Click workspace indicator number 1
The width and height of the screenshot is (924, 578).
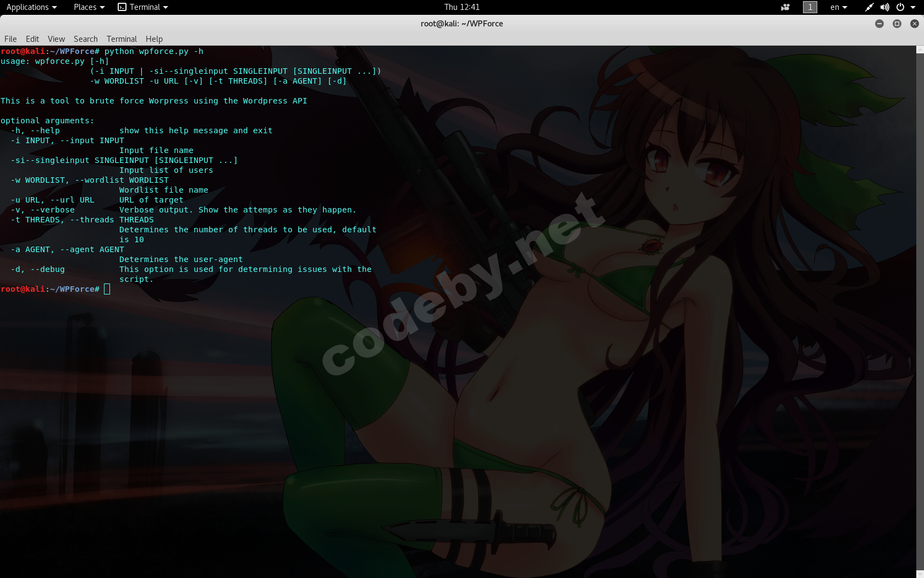[810, 7]
